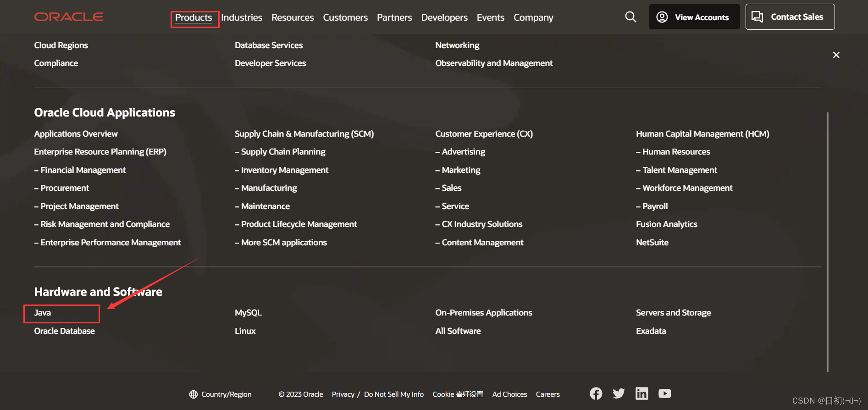Open the Company menu
The height and width of the screenshot is (410, 868).
533,17
